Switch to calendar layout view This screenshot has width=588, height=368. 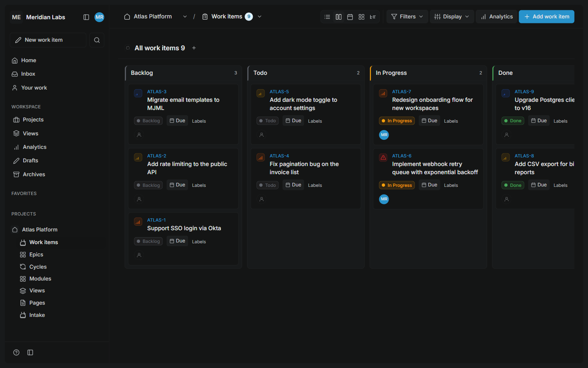(350, 17)
